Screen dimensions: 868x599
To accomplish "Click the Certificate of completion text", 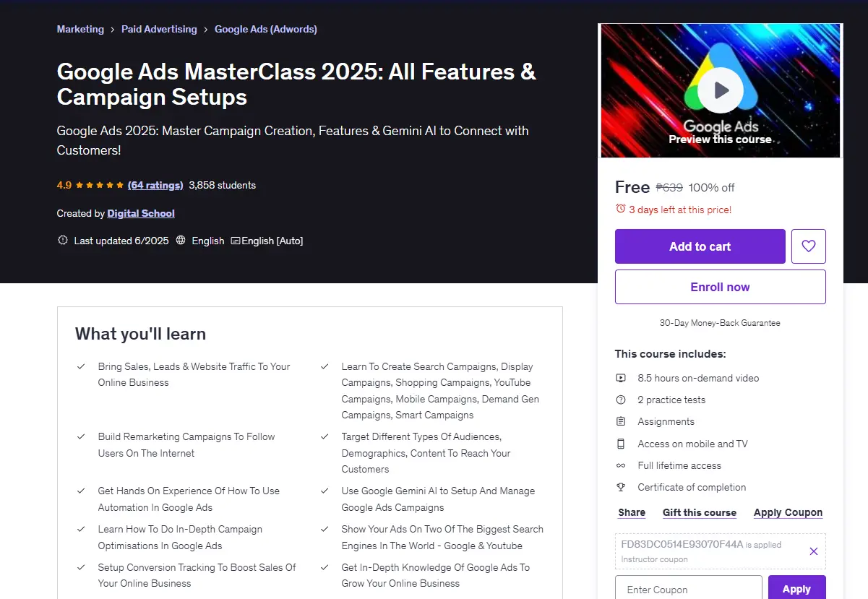I will tap(692, 487).
